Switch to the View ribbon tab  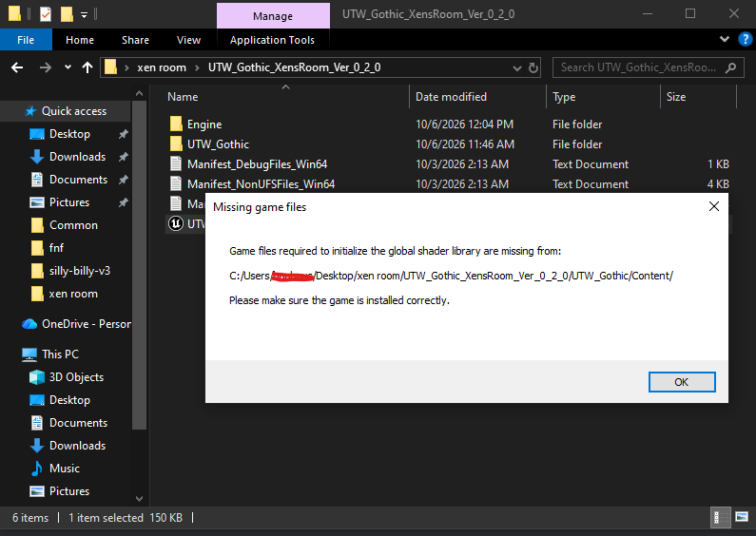click(x=188, y=40)
